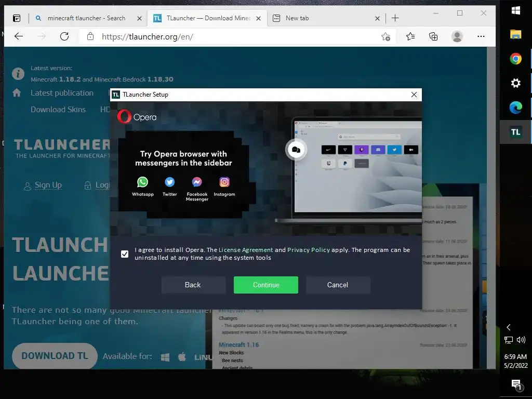Select the TLauncher Download Minecraft tab
This screenshot has height=399, width=532.
208,18
